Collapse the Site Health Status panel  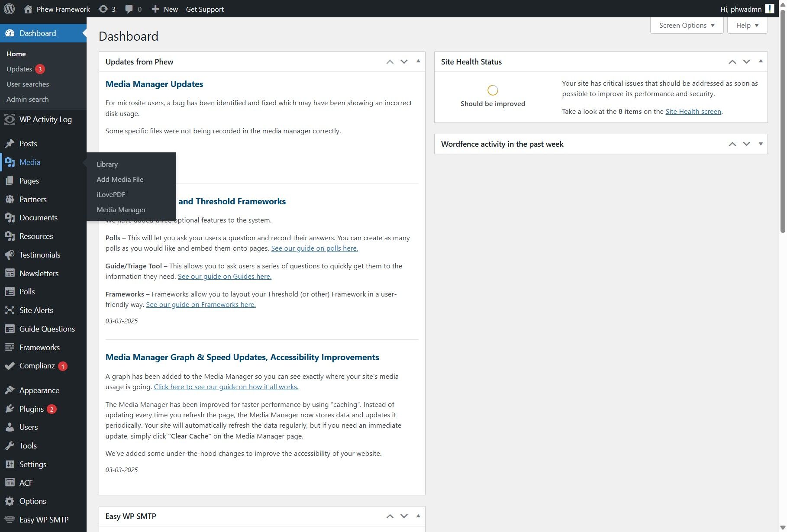[x=761, y=61]
